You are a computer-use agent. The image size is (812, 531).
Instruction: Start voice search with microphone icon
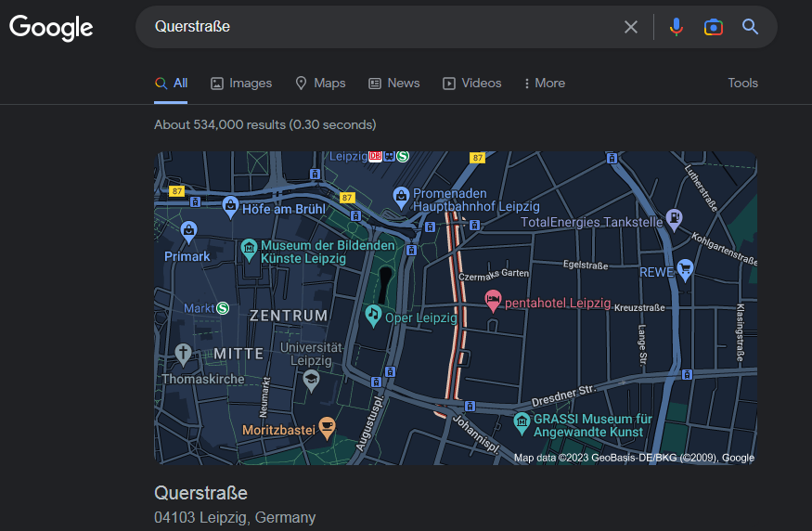point(676,27)
